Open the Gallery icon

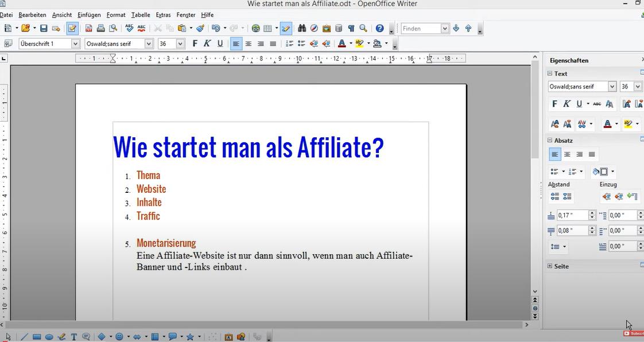pyautogui.click(x=327, y=28)
